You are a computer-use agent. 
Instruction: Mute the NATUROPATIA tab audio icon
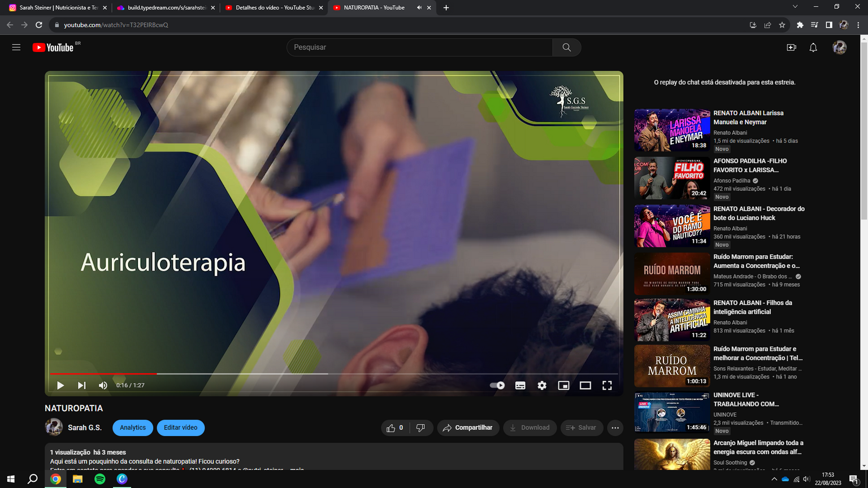pos(419,8)
